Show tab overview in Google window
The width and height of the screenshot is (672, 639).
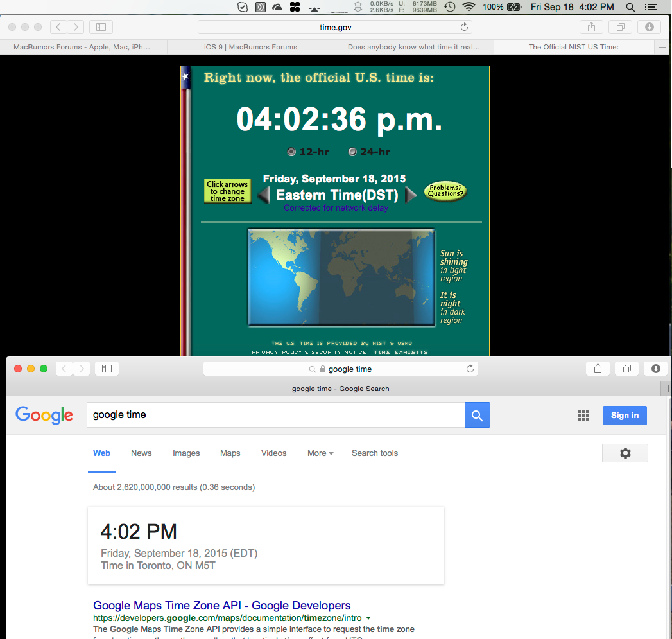pyautogui.click(x=626, y=369)
